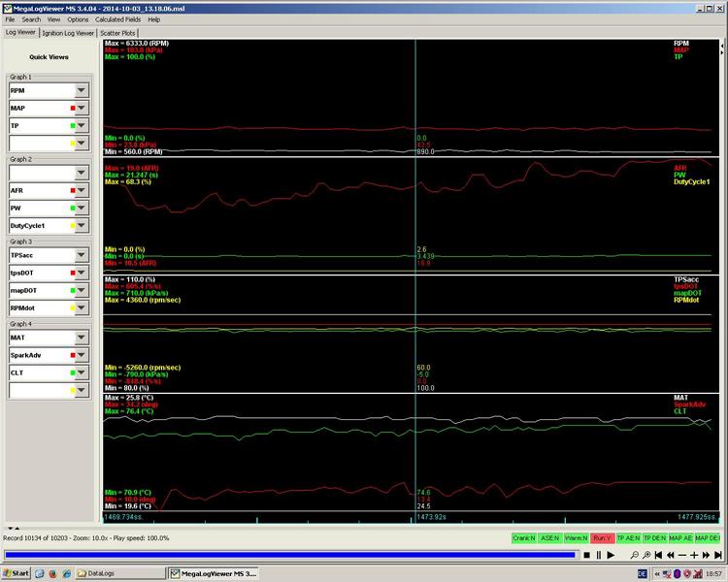This screenshot has width=728, height=582.
Task: Open the empty first field in Graph 2
Action: click(49, 173)
